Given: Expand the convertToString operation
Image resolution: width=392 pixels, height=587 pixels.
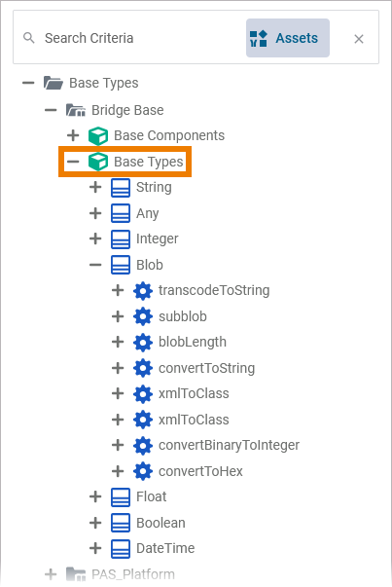Looking at the screenshot, I should [118, 368].
